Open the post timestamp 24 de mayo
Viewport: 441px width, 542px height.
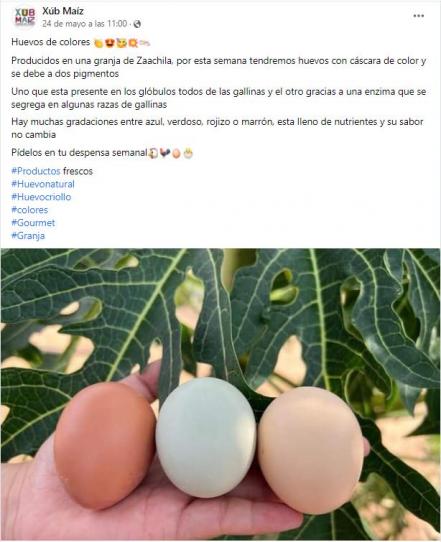coord(85,24)
